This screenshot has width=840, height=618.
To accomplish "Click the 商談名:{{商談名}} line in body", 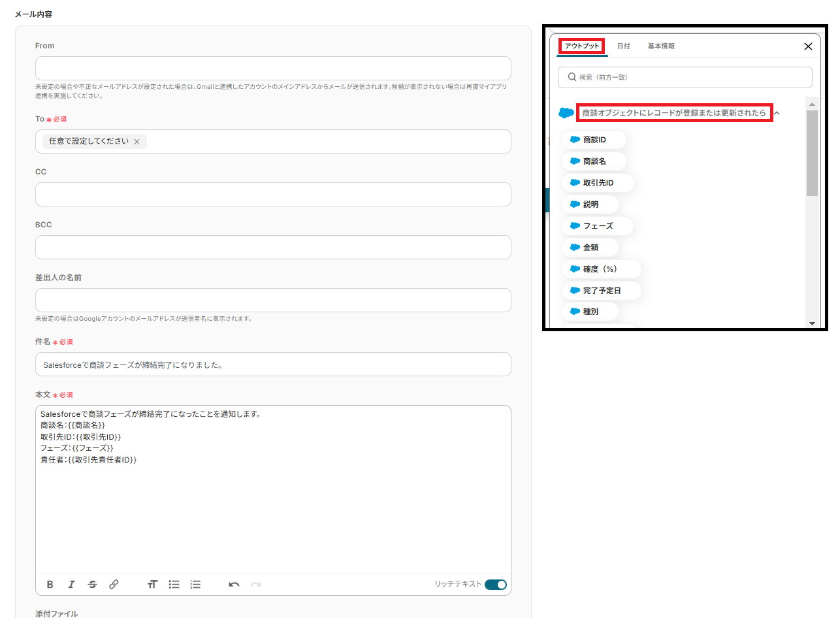I will [73, 425].
